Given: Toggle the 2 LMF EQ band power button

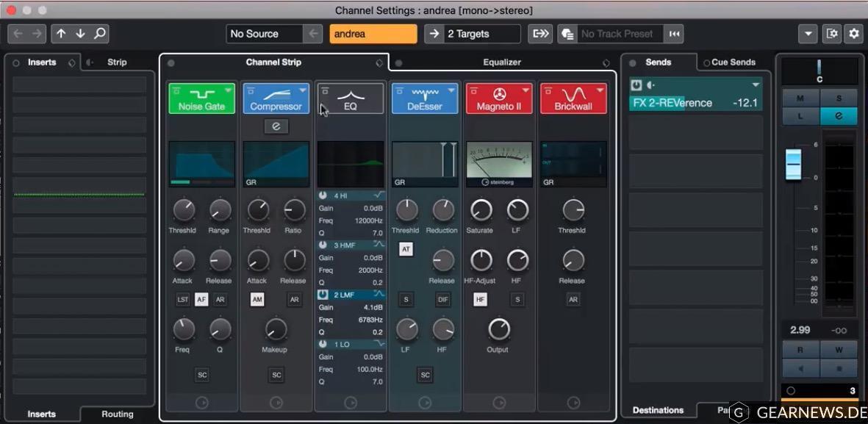Looking at the screenshot, I should point(323,295).
